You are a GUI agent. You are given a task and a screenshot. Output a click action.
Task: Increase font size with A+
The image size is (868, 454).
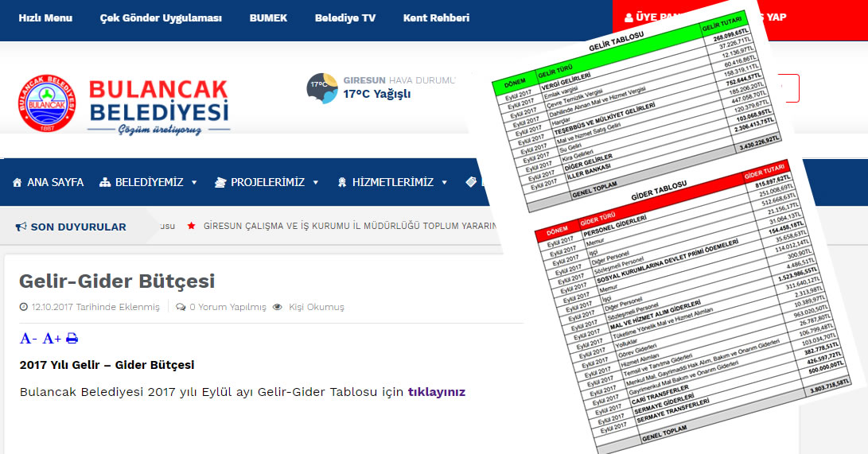(x=52, y=339)
